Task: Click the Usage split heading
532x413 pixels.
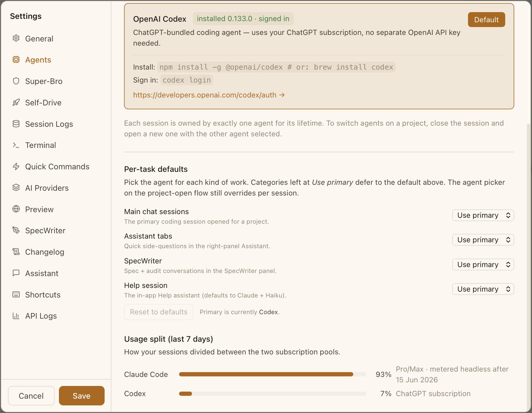Action: point(169,339)
